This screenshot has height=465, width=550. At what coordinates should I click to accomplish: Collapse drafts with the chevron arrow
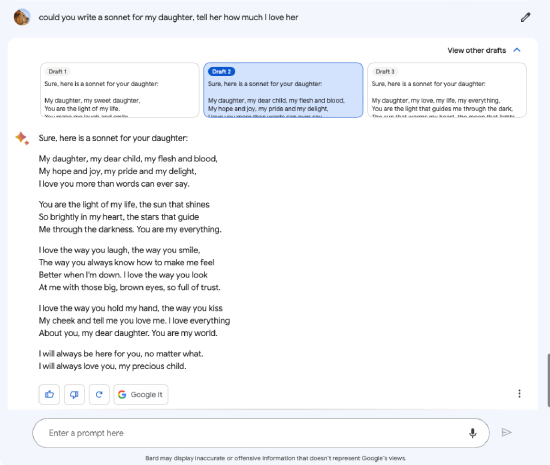coord(517,50)
